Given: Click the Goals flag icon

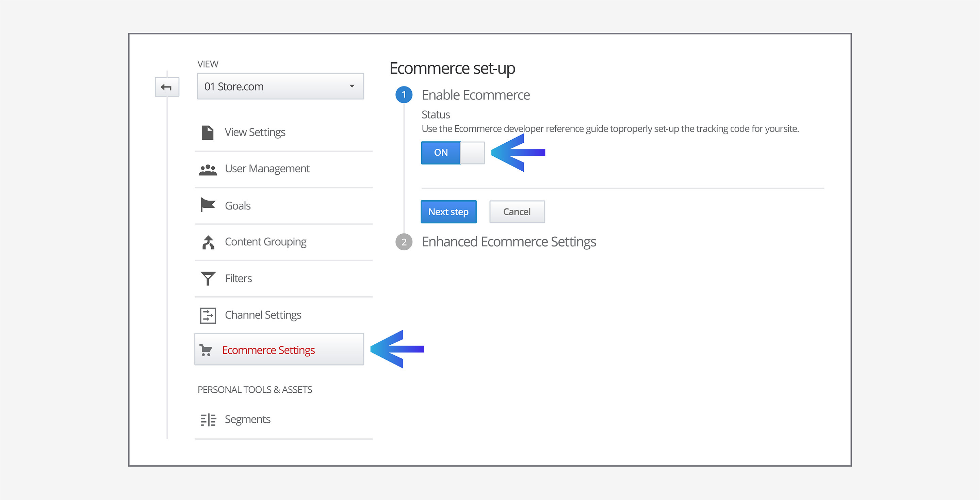Looking at the screenshot, I should tap(208, 205).
